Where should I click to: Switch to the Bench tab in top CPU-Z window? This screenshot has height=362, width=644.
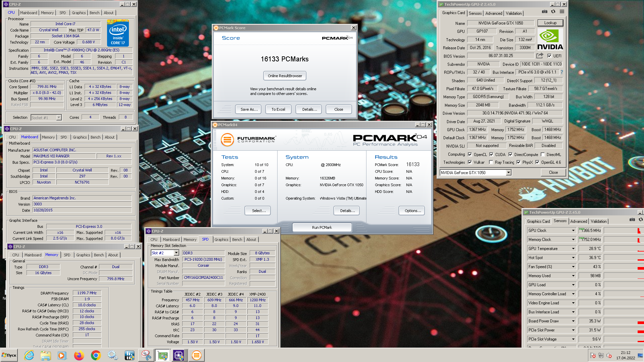click(95, 13)
